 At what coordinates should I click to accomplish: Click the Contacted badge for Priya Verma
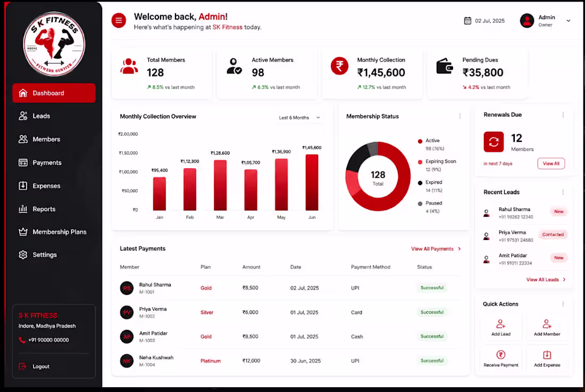click(x=553, y=234)
